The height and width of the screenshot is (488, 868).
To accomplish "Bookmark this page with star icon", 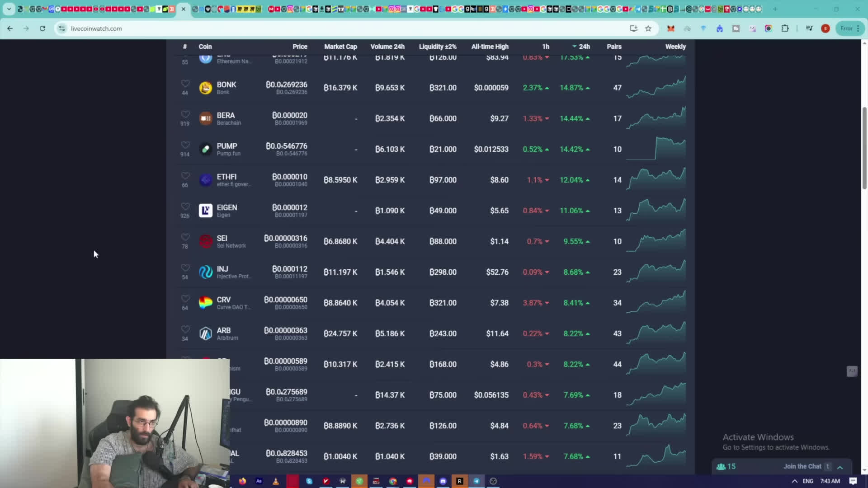I will 648,28.
